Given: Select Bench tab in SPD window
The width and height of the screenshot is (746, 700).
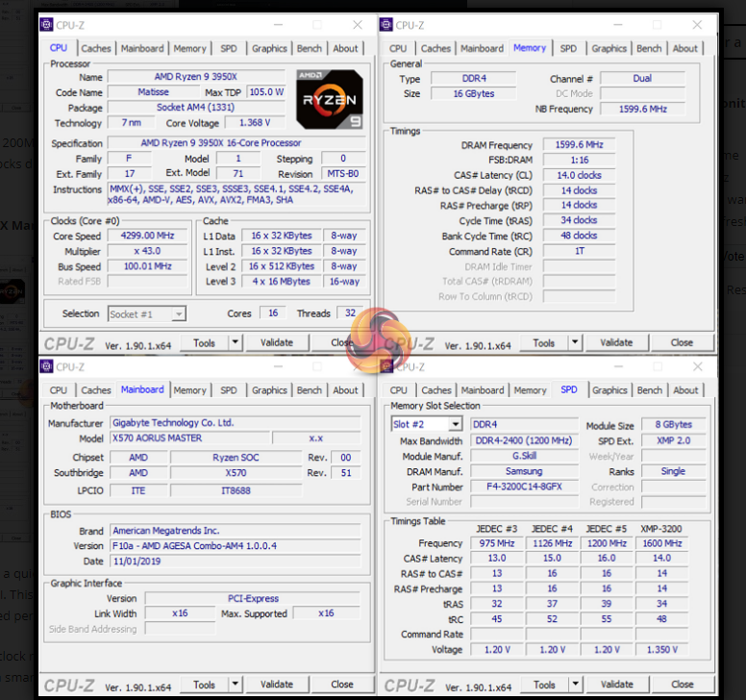Looking at the screenshot, I should coord(650,389).
